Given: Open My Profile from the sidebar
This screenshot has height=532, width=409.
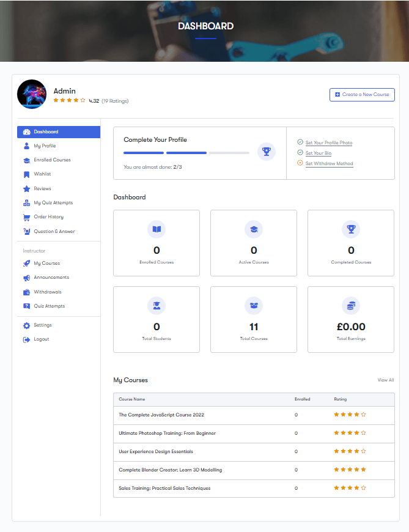Looking at the screenshot, I should click(x=45, y=146).
